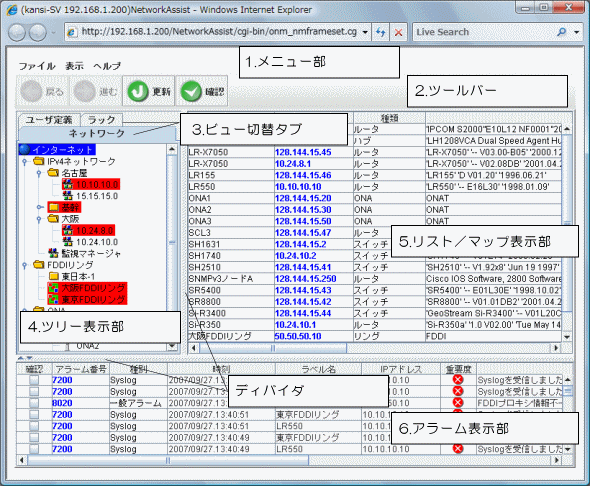Check the 確認 box for alarm 8020
Image resolution: width=590 pixels, height=486 pixels.
[34, 403]
